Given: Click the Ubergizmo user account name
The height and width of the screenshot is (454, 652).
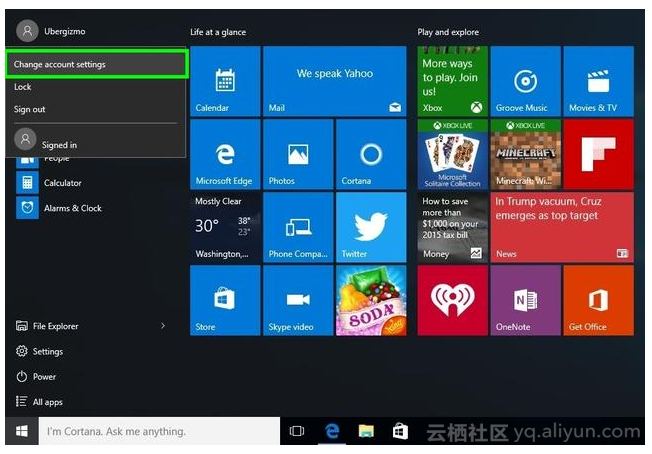Looking at the screenshot, I should tap(64, 32).
